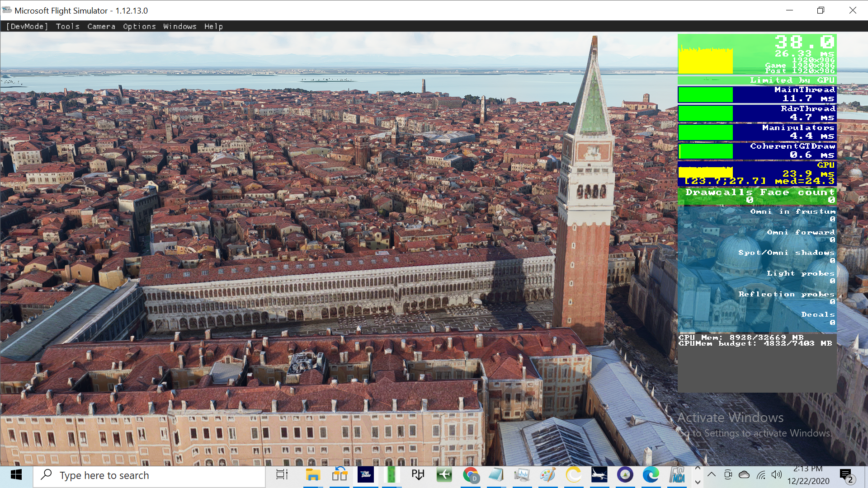The image size is (868, 488).
Task: Open the Options menu
Action: tap(139, 26)
